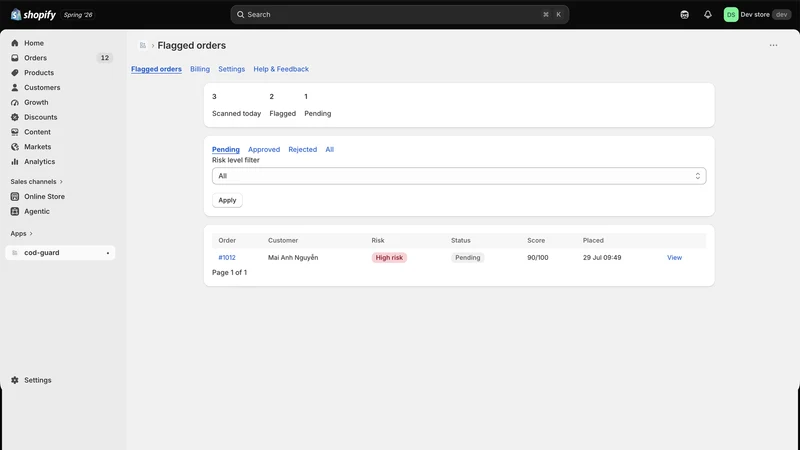This screenshot has width=800, height=450.
Task: Click the Shopify logo
Action: (x=33, y=15)
